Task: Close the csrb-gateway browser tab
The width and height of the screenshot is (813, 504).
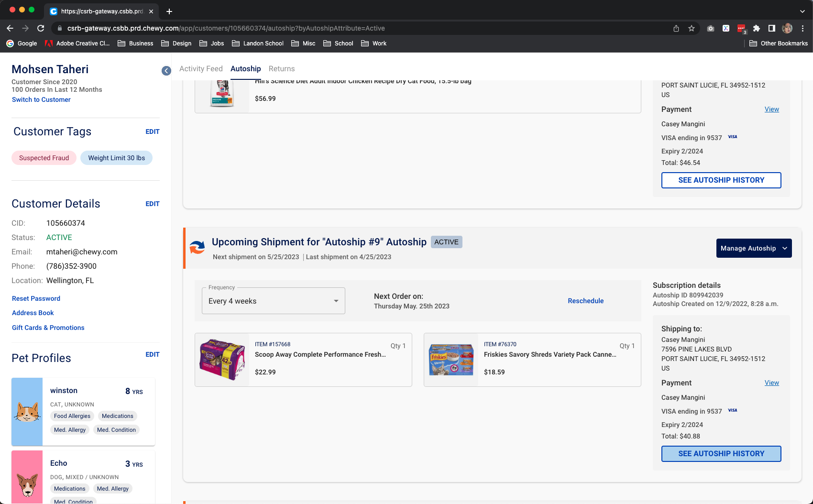Action: tap(152, 11)
